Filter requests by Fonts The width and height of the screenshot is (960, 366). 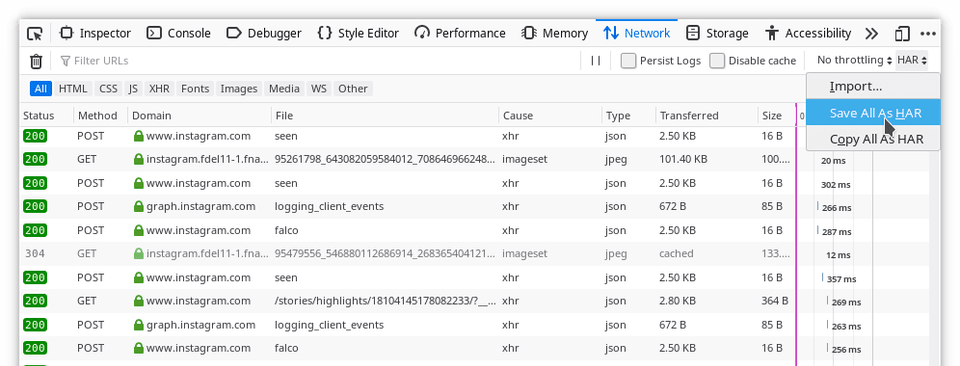click(195, 89)
